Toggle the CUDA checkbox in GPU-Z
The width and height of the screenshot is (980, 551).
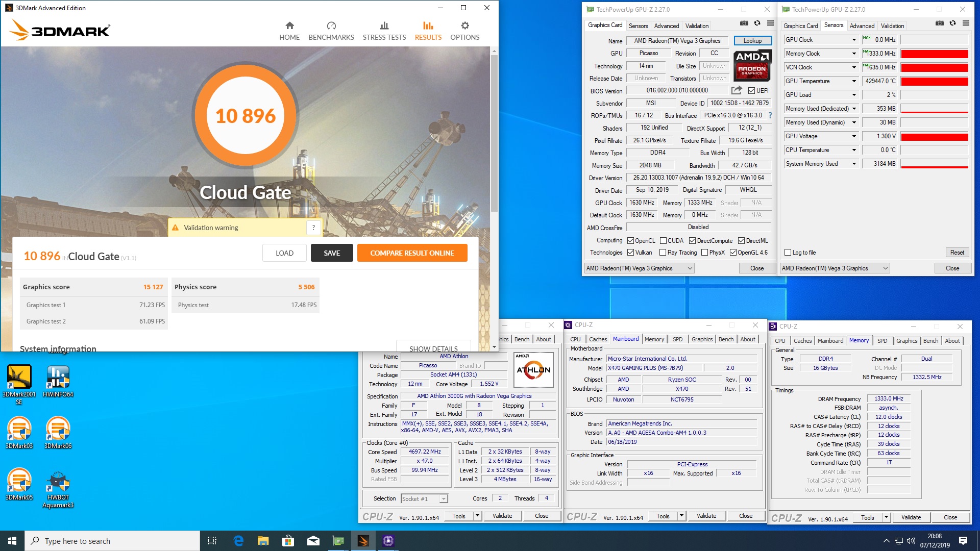[x=663, y=241]
